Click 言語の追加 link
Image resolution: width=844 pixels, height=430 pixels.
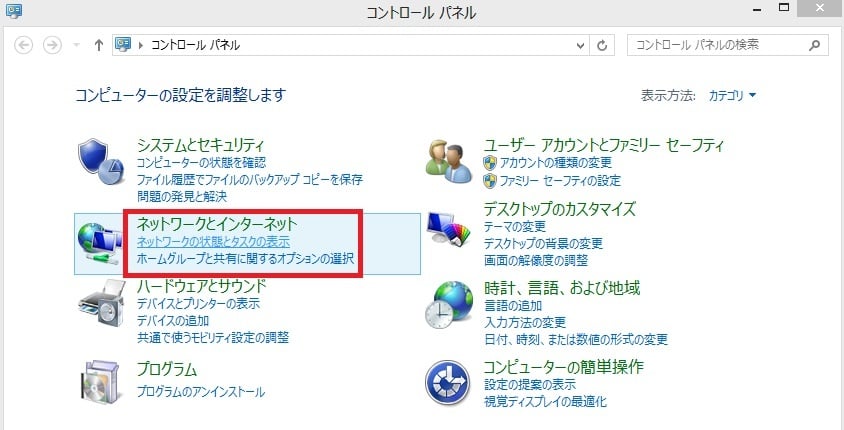tap(513, 306)
